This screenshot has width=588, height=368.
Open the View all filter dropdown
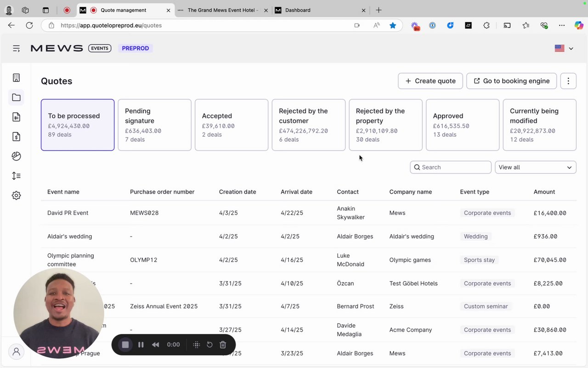pos(536,167)
